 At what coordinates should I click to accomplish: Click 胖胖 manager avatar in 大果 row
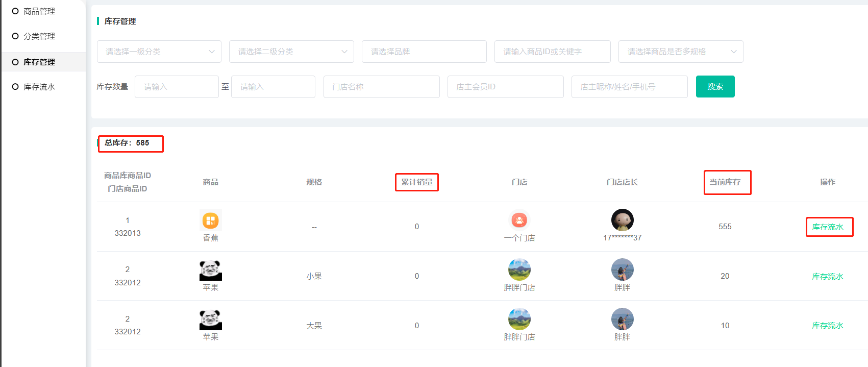click(x=622, y=319)
